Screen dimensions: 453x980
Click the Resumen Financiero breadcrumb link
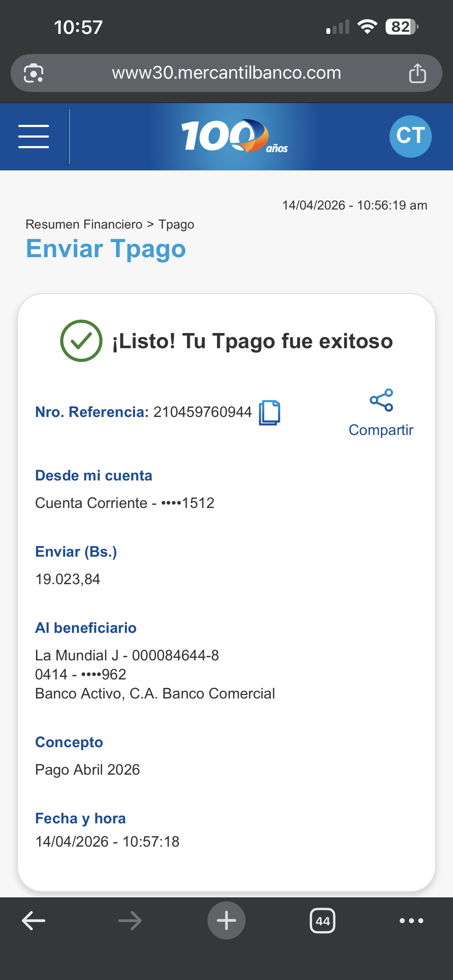[x=84, y=224]
